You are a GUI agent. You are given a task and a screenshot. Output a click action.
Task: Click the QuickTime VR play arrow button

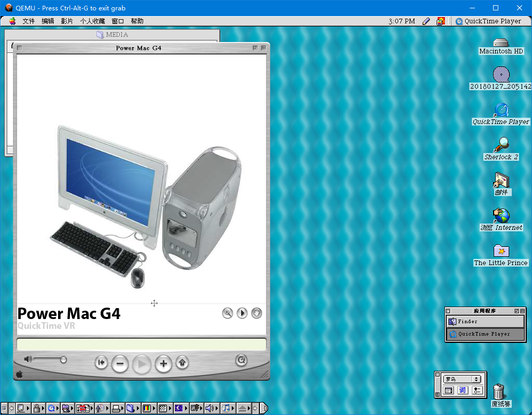point(242,313)
